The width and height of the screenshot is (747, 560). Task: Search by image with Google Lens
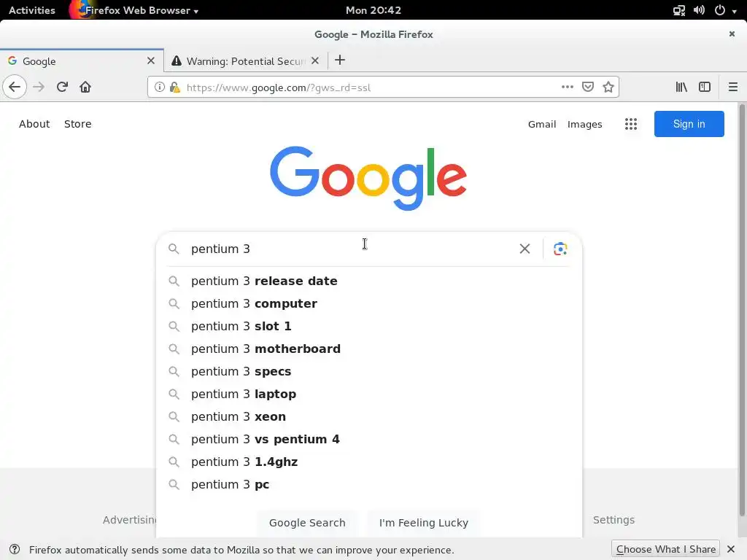coord(560,249)
